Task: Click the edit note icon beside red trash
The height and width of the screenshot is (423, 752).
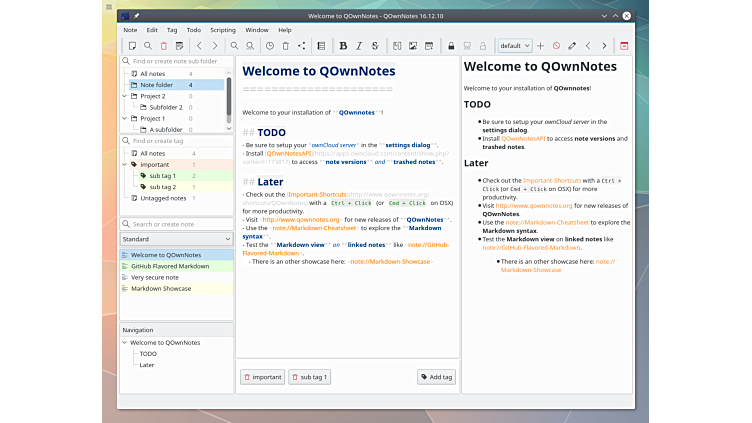Action: [x=179, y=46]
